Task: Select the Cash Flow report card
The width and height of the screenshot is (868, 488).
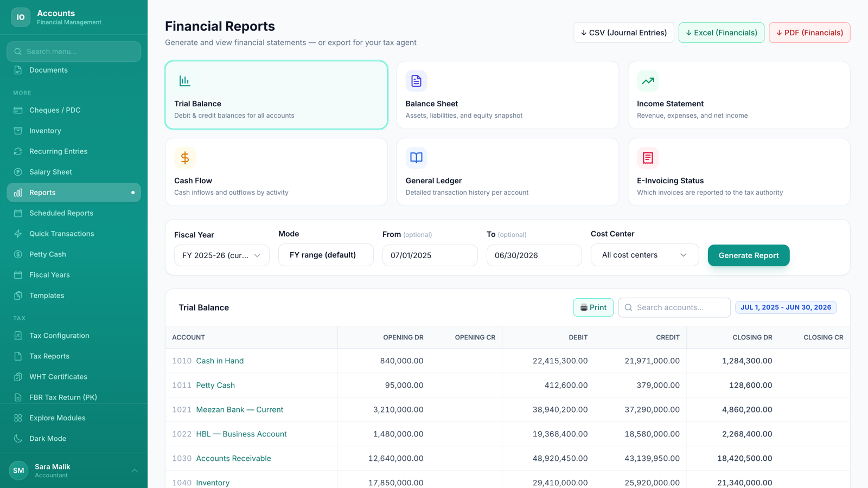Action: click(x=276, y=172)
